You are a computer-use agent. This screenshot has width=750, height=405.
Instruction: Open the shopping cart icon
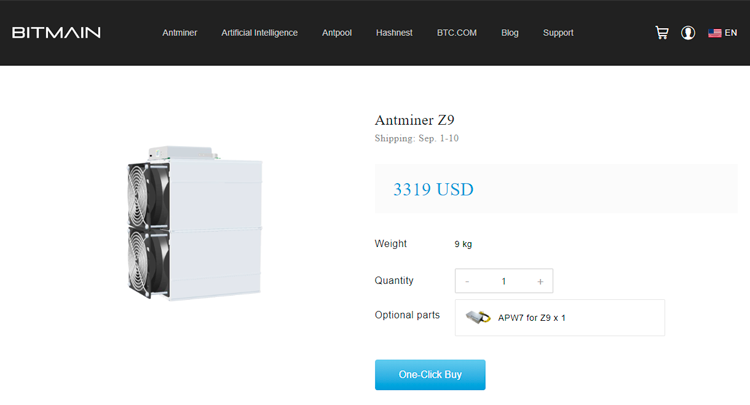click(x=662, y=33)
